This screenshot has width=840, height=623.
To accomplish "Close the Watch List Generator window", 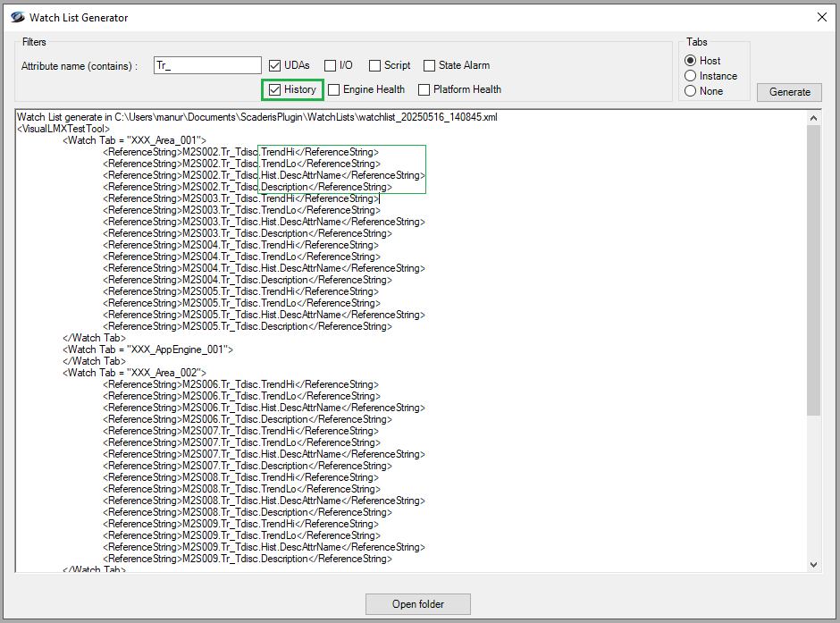I will pyautogui.click(x=821, y=17).
